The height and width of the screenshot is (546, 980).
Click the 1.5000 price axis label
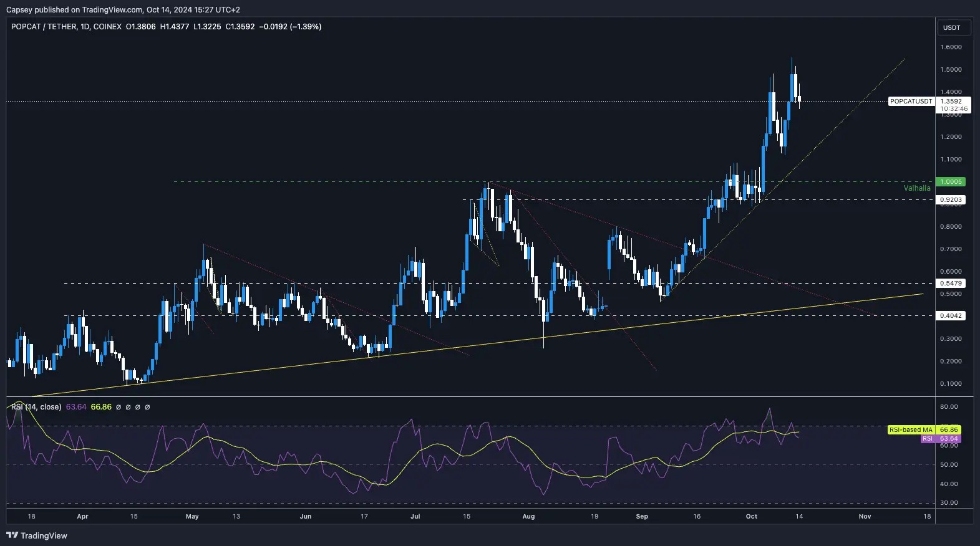[x=951, y=70]
